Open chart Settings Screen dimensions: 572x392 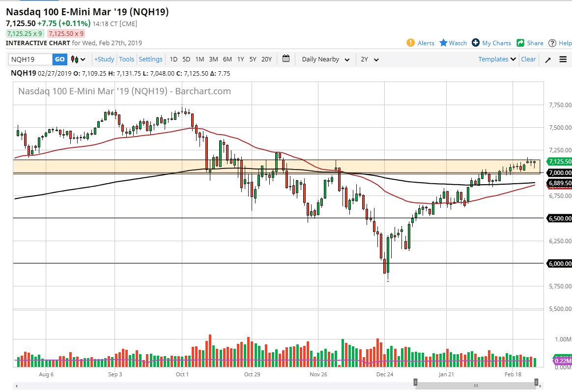pos(150,59)
